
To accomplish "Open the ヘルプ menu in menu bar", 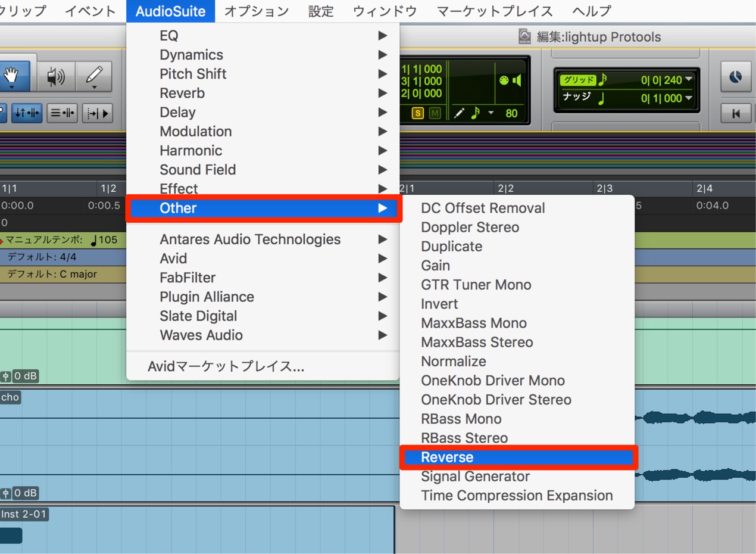I will (x=591, y=11).
